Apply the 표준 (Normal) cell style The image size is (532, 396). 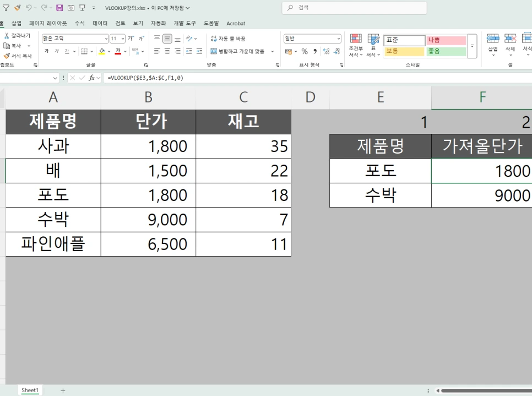(404, 40)
